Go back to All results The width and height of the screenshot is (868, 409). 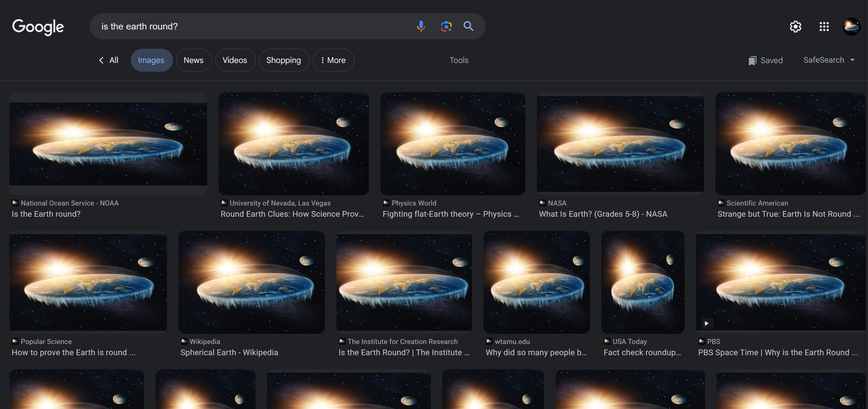pyautogui.click(x=109, y=60)
